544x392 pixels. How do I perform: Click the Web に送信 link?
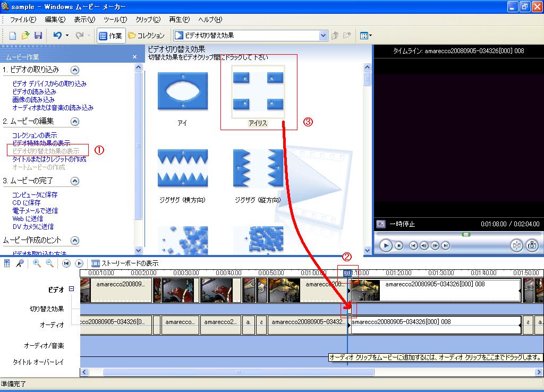[x=28, y=218]
